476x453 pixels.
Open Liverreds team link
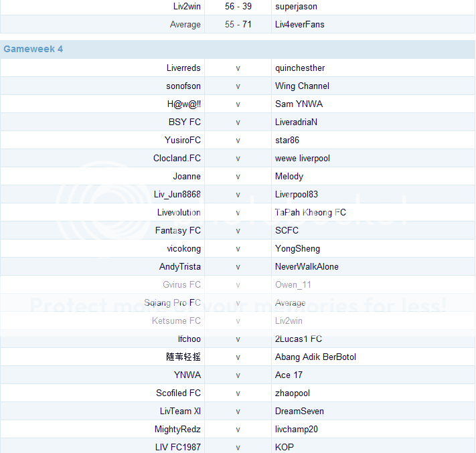coord(183,68)
